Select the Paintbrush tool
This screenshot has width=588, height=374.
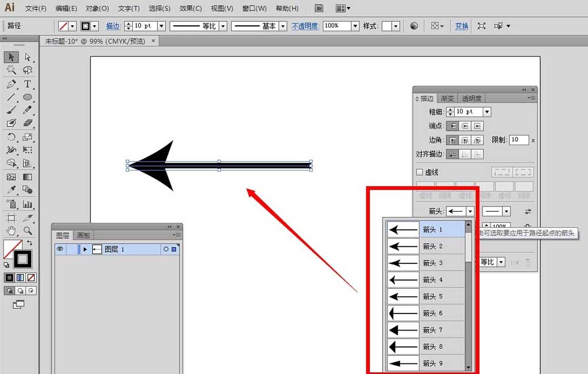pyautogui.click(x=11, y=110)
